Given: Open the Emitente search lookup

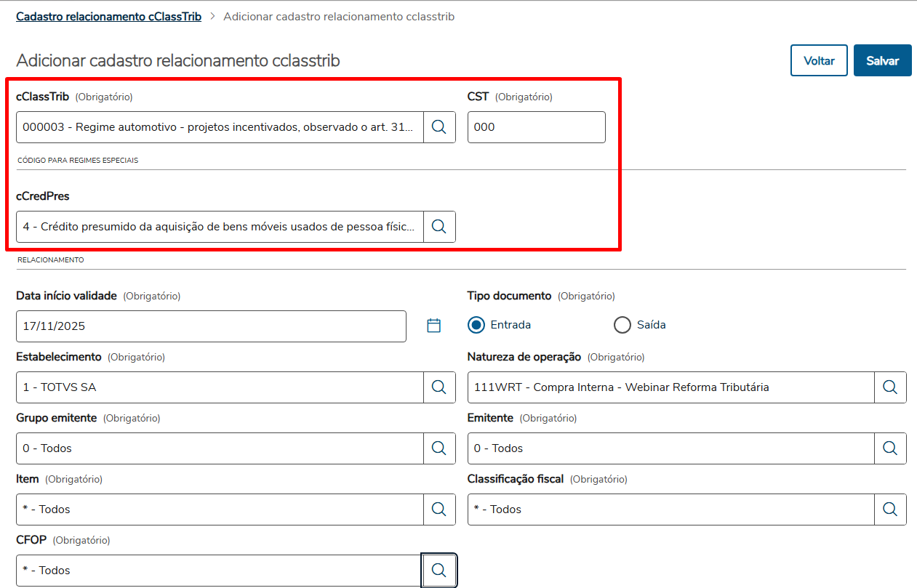Looking at the screenshot, I should coord(890,448).
